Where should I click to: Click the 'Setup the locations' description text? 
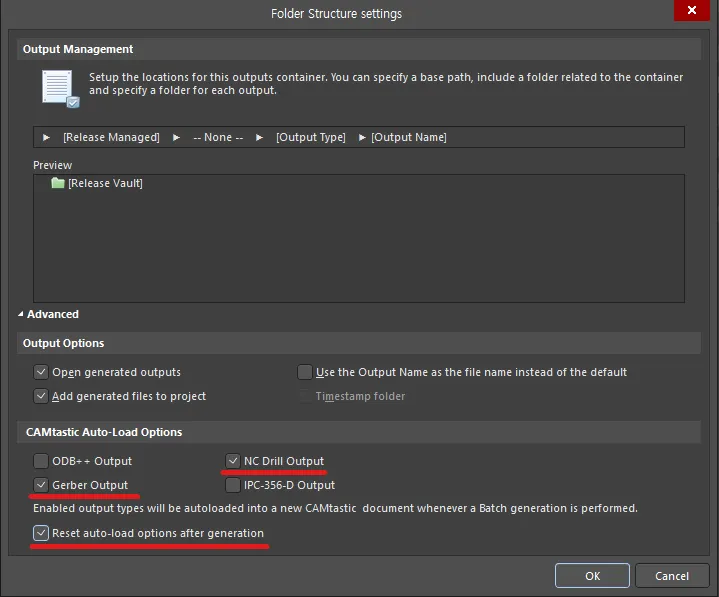pos(386,83)
